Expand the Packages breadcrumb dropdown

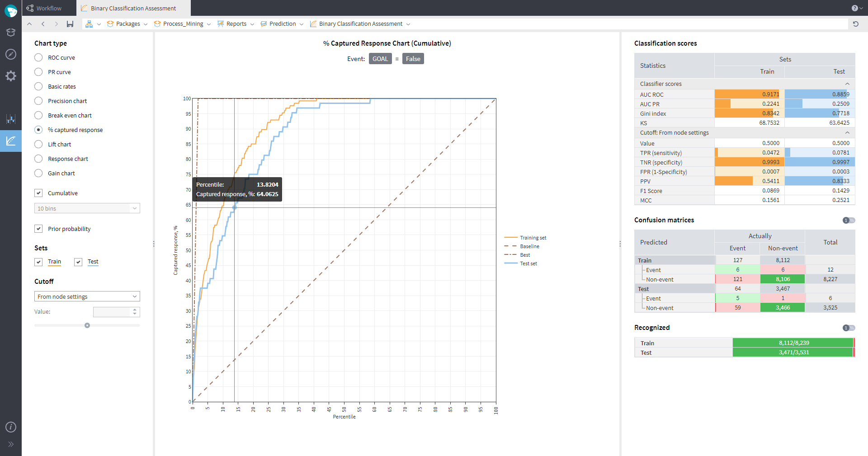(146, 24)
